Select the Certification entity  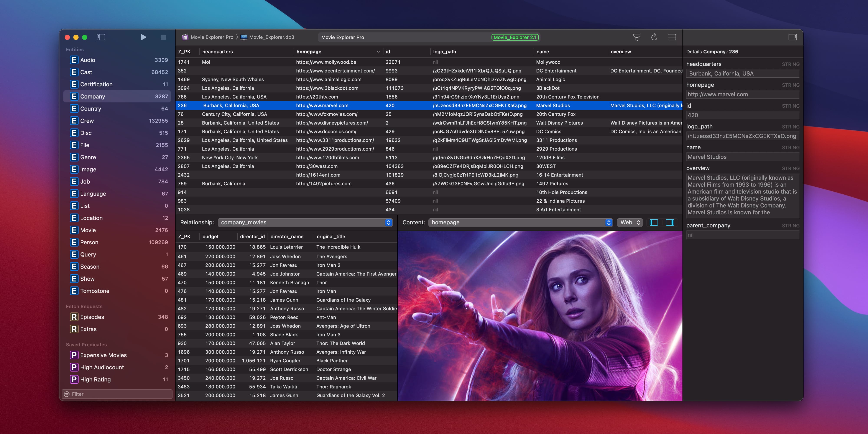117,84
